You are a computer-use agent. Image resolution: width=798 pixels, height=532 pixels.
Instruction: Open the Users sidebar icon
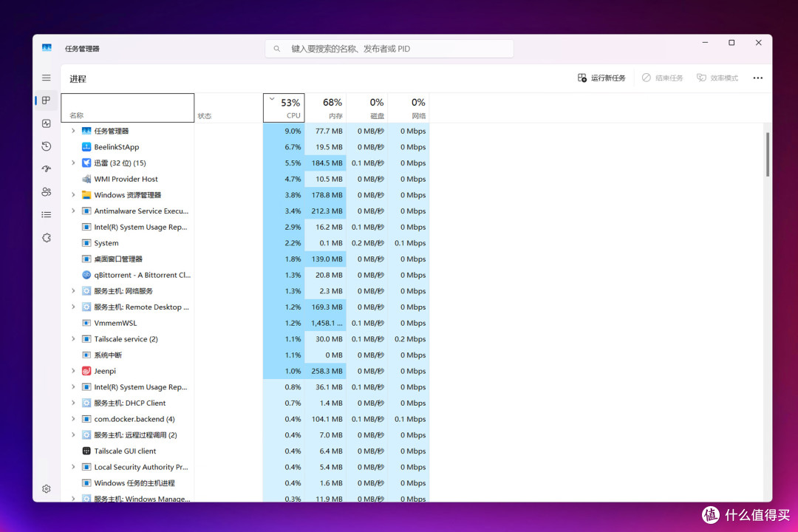point(47,192)
